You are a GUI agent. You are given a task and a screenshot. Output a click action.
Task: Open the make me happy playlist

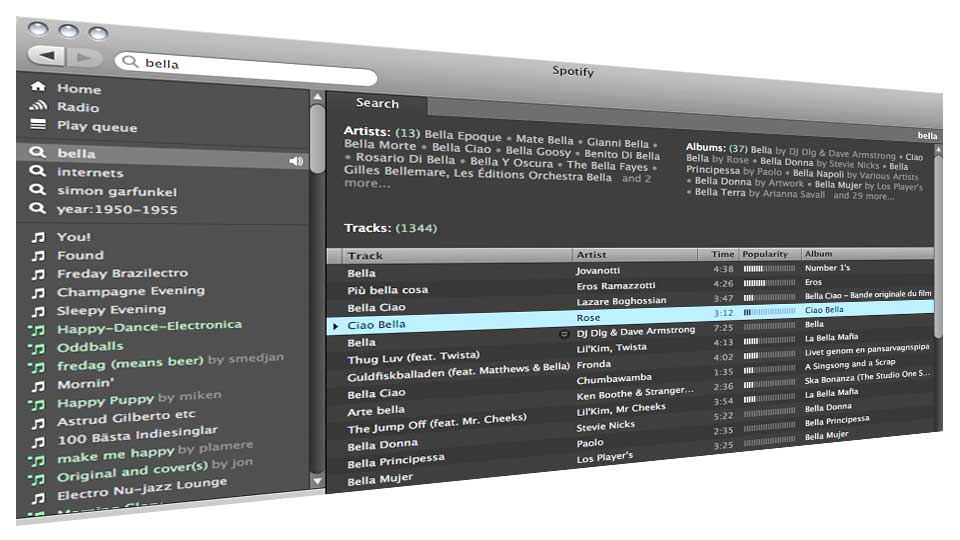116,455
